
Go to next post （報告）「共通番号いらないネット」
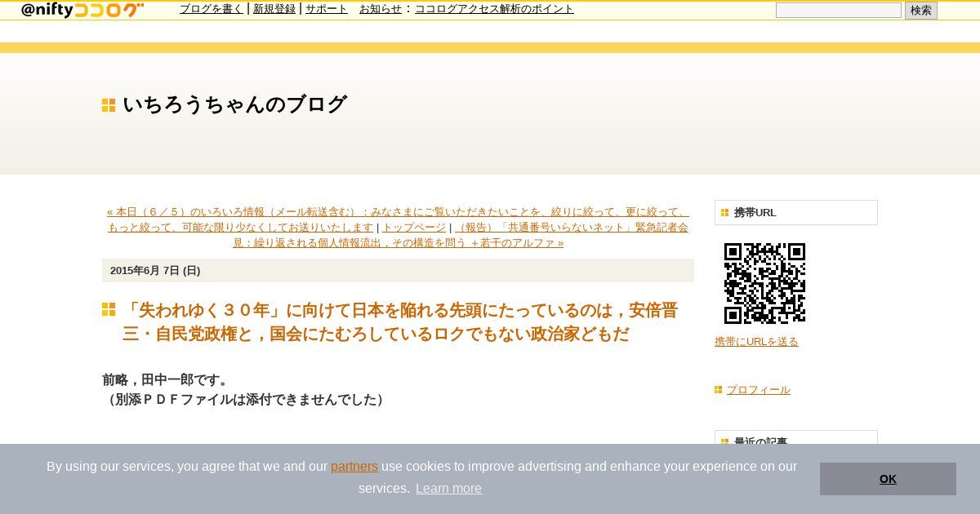[461, 235]
